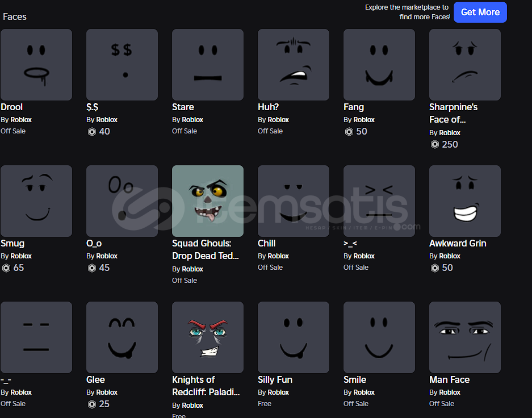Select the Silly Fun face thumbnail
The height and width of the screenshot is (418, 532).
pos(294,337)
